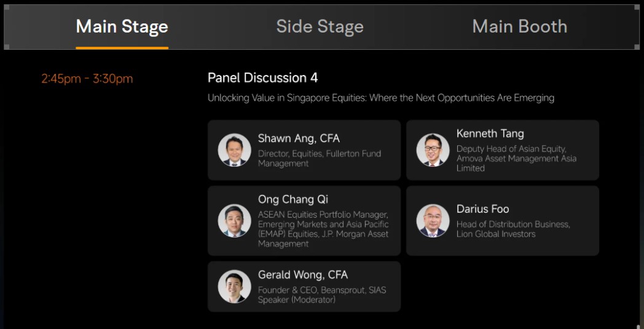Viewport: 644px width, 329px height.
Task: Open the Side Stage tab
Action: click(x=320, y=26)
